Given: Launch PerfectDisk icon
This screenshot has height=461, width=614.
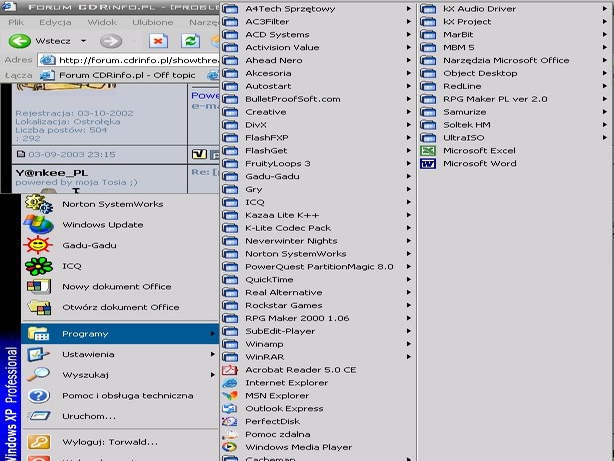Looking at the screenshot, I should point(230,421).
